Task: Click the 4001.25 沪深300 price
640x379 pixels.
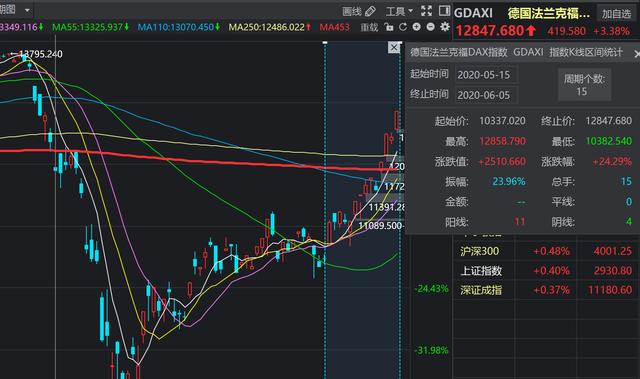Action: coord(613,251)
